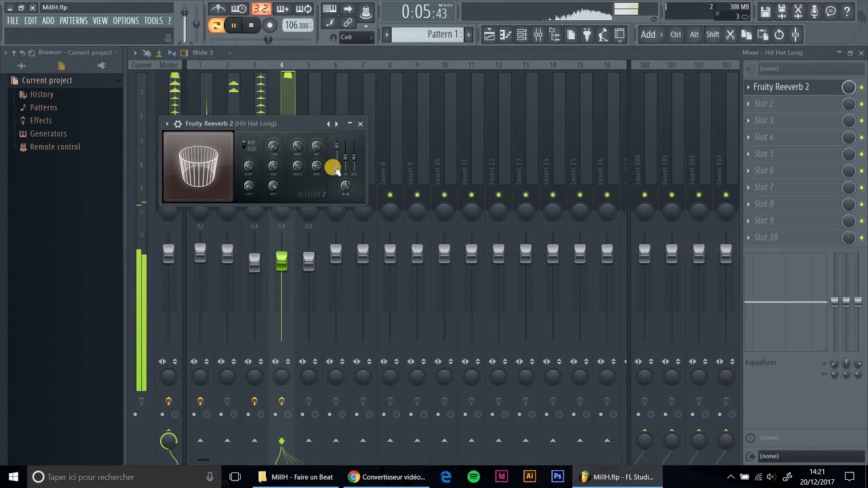Click the 106.000 tempo field
Viewport: 868px width, 488px height.
(297, 26)
